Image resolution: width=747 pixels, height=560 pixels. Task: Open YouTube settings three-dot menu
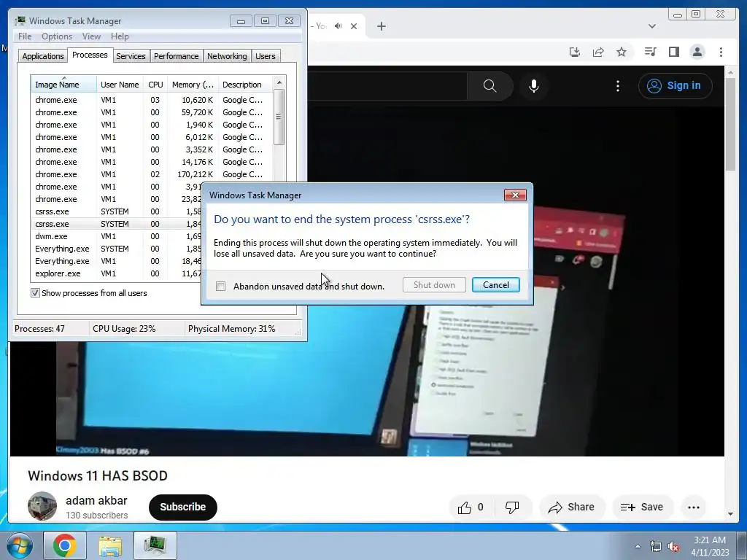[617, 86]
